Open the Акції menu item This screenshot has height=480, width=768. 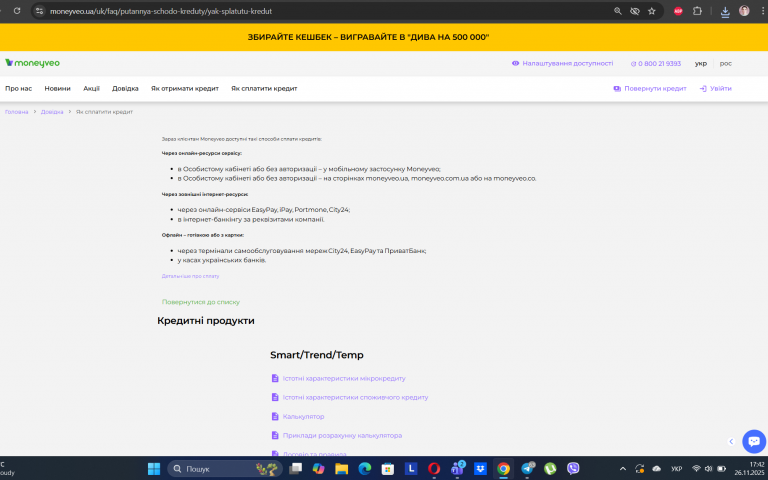tap(91, 89)
